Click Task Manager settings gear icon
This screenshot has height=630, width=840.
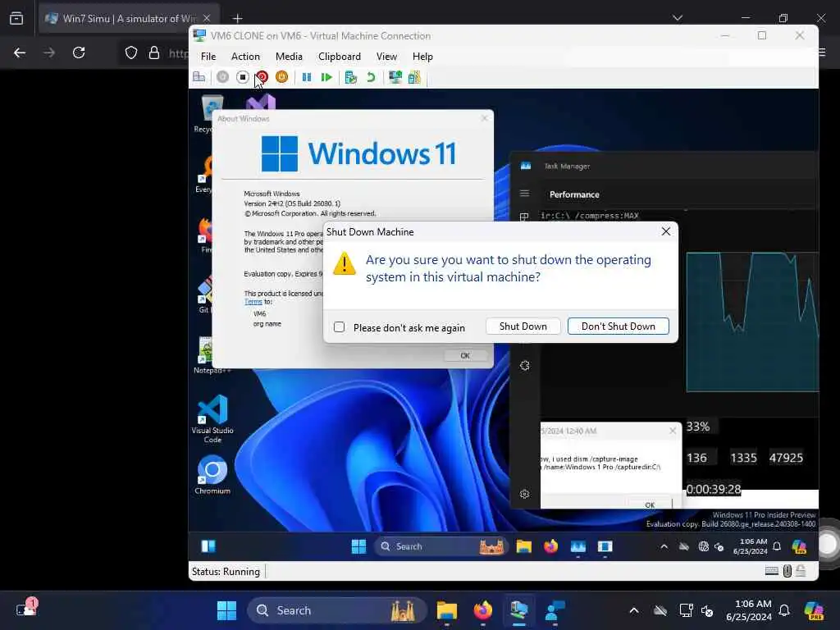coord(524,494)
